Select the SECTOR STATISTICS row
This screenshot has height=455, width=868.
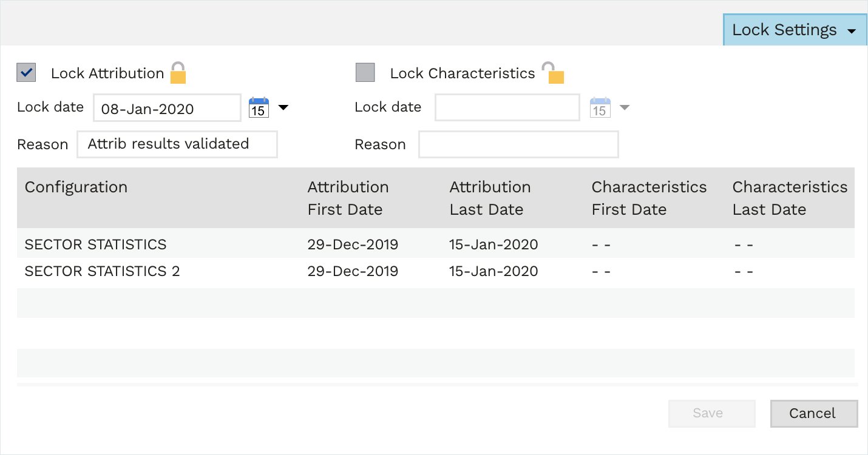(95, 244)
